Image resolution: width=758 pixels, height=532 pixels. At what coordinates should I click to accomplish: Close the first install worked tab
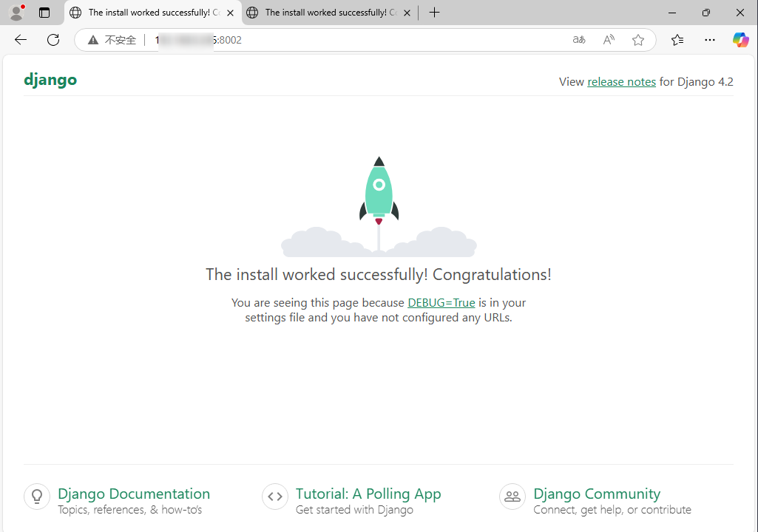click(231, 13)
